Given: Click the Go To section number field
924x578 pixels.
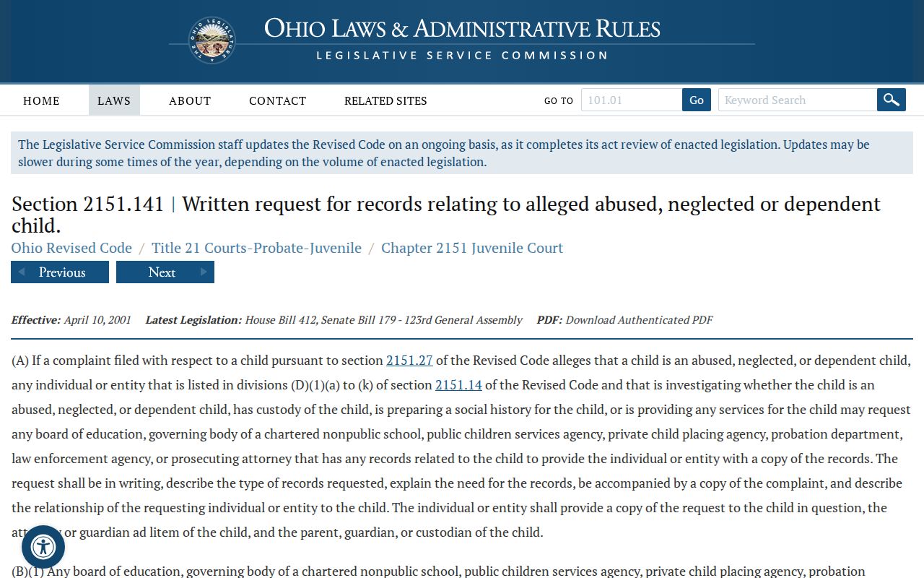Looking at the screenshot, I should pyautogui.click(x=632, y=100).
